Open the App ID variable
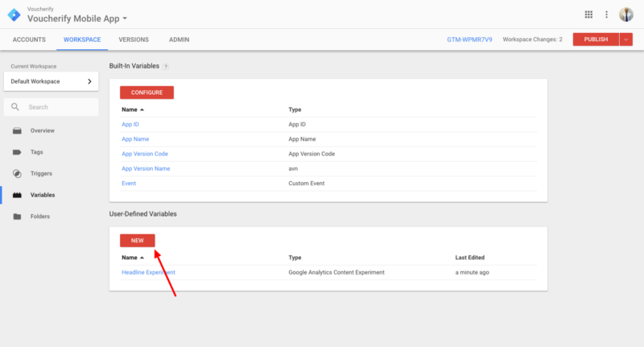The width and height of the screenshot is (644, 347). coord(130,125)
